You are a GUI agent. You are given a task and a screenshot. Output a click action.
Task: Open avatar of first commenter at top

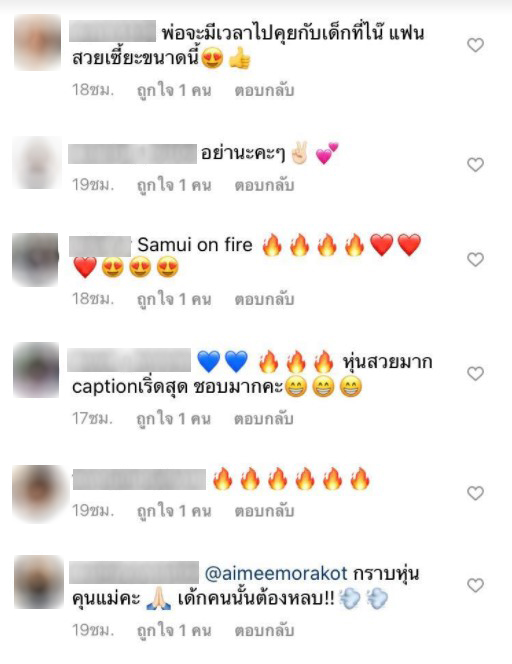pos(37,42)
